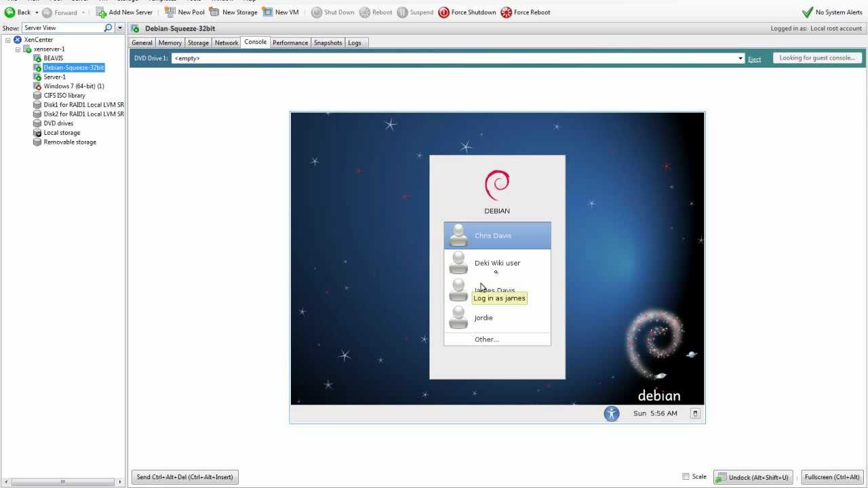Image resolution: width=868 pixels, height=488 pixels.
Task: Click Other... on Debian login list
Action: pos(497,340)
